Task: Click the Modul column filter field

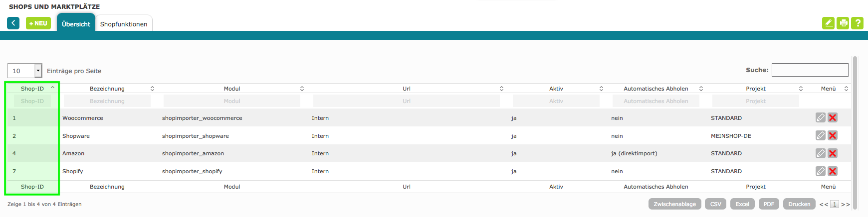Action: pos(232,101)
